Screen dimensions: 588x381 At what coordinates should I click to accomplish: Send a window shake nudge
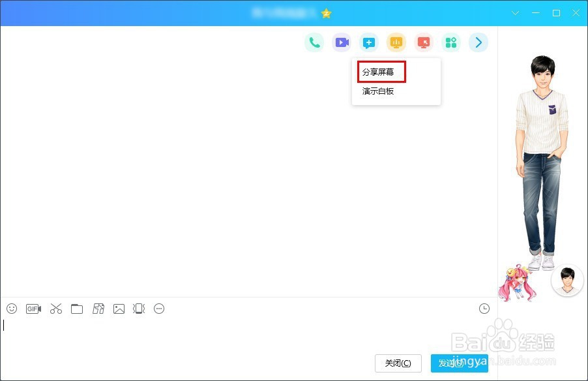[139, 309]
